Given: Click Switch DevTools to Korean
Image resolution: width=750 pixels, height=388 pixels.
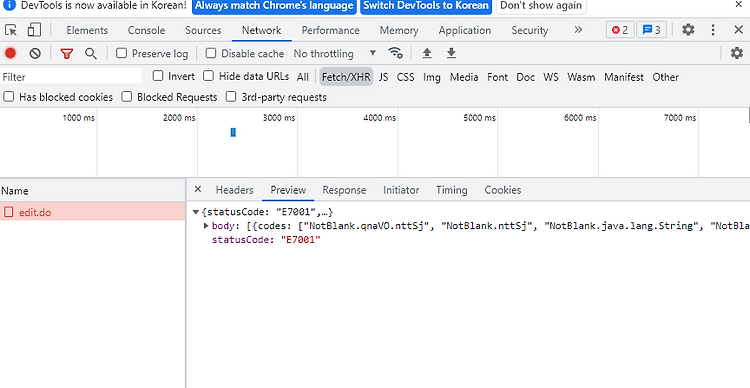Looking at the screenshot, I should (426, 6).
